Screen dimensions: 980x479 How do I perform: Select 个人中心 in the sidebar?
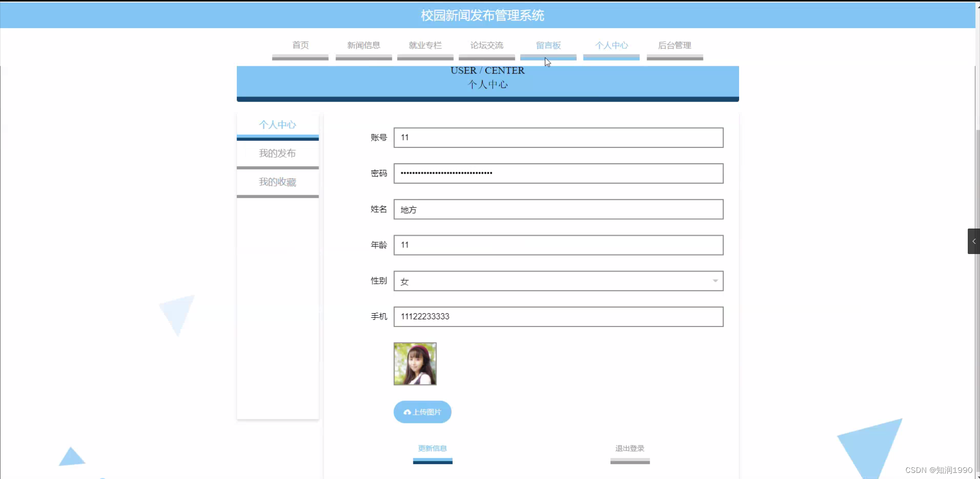point(278,124)
